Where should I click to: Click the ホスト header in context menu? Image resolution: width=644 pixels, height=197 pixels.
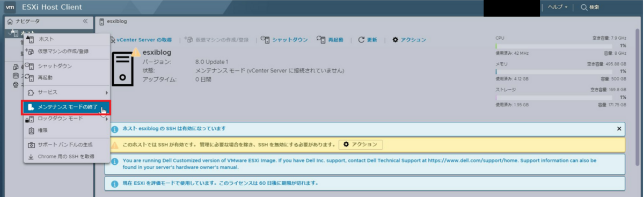[67, 40]
